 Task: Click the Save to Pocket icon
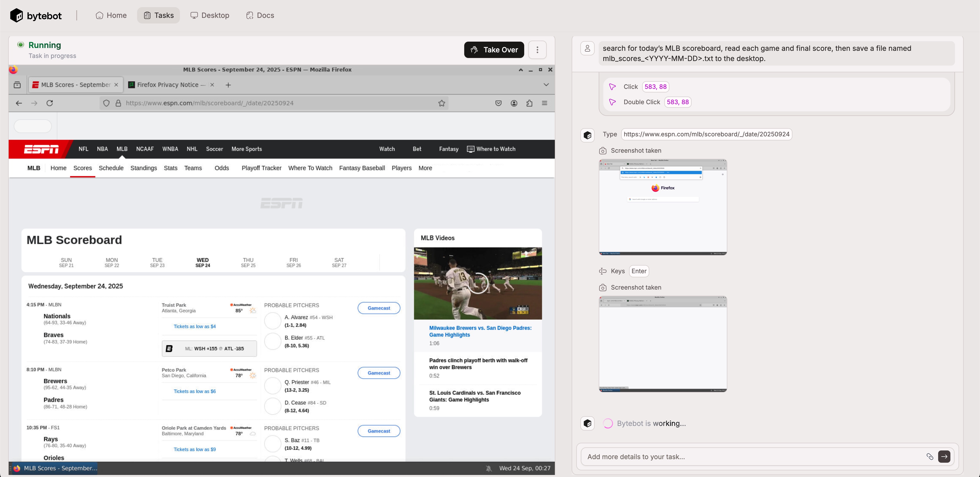click(x=498, y=103)
